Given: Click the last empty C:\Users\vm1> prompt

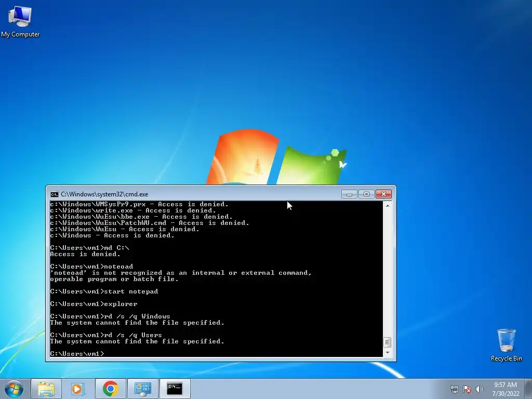Looking at the screenshot, I should coord(77,353).
